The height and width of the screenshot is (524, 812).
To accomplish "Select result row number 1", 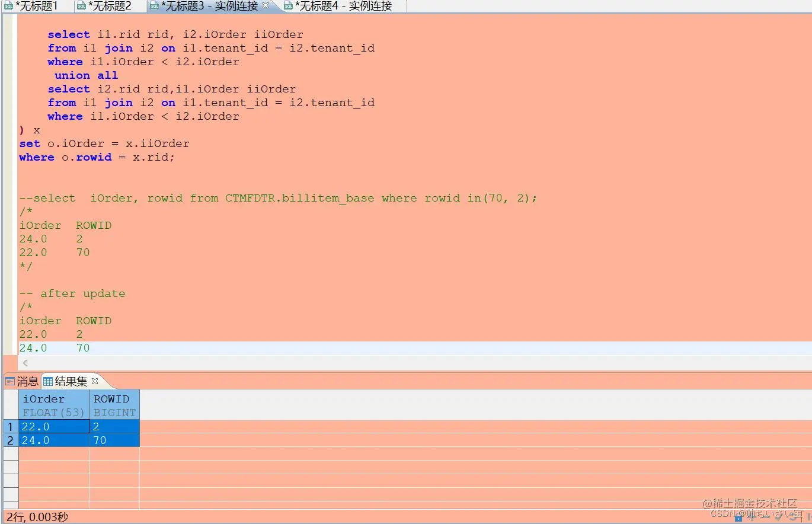I will coord(10,427).
